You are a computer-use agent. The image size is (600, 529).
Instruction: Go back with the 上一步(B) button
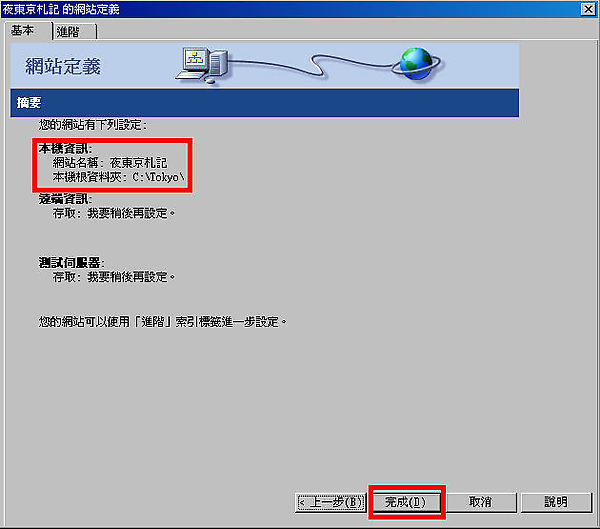coord(330,502)
